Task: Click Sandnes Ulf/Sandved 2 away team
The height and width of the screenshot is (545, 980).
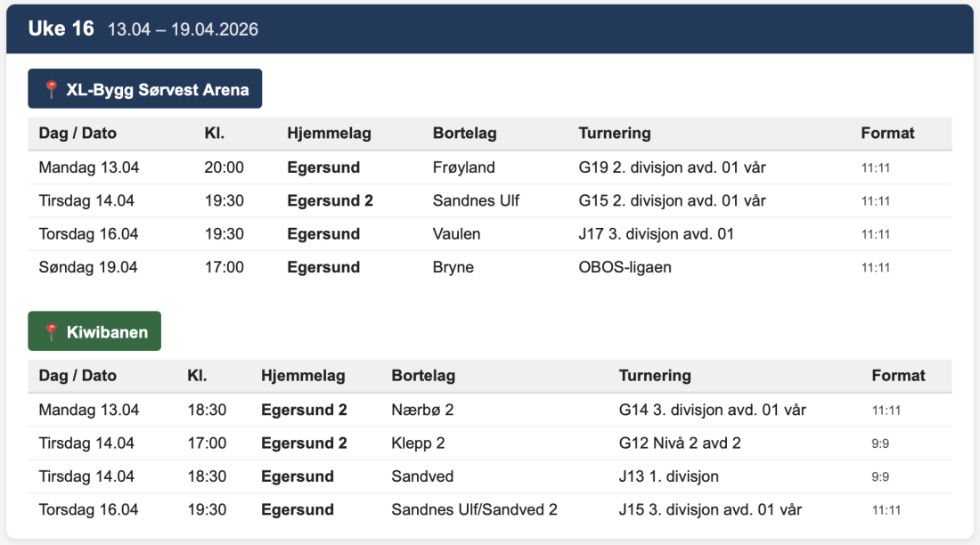Action: (x=474, y=510)
